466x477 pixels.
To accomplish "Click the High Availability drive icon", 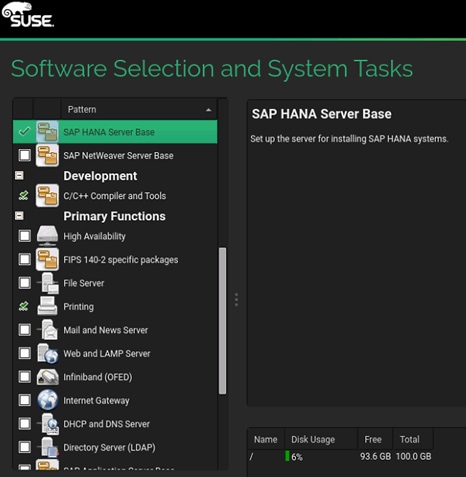I will [47, 236].
